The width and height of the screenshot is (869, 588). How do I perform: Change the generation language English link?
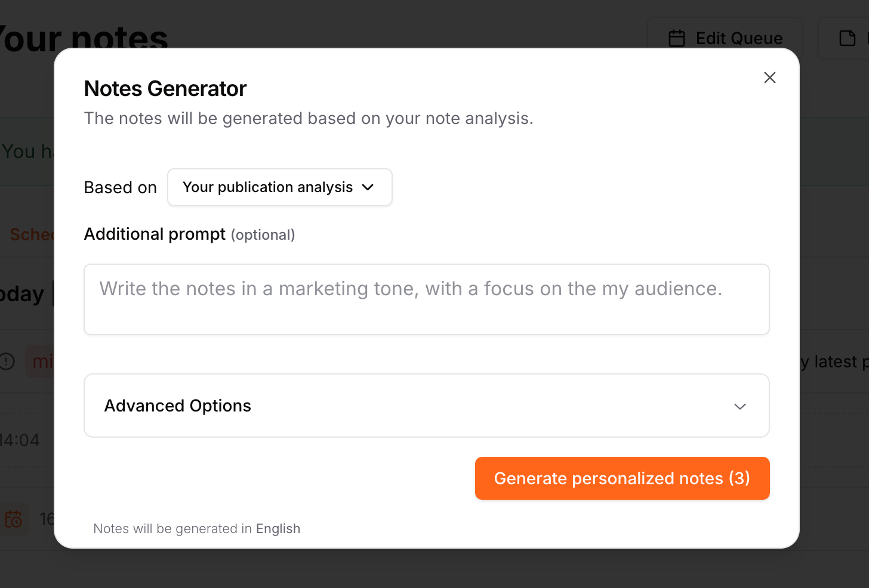pyautogui.click(x=278, y=529)
